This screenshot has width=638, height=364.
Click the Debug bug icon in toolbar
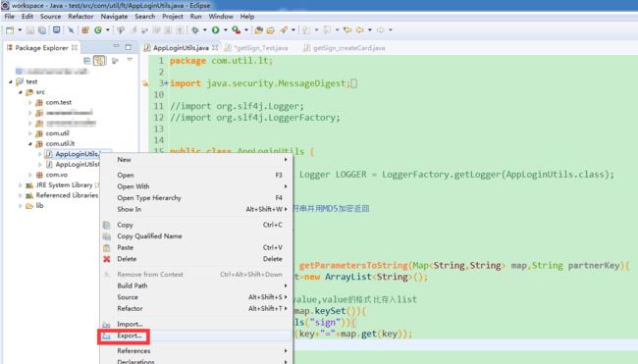[195, 30]
